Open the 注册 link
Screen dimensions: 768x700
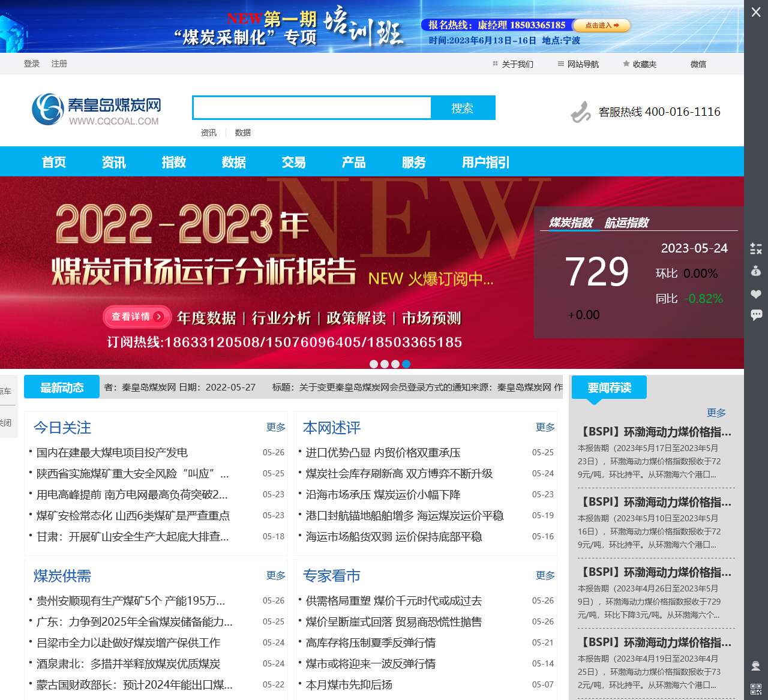59,64
